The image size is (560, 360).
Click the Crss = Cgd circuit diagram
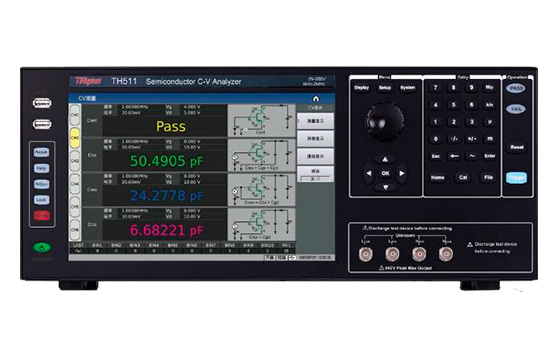coord(262,224)
